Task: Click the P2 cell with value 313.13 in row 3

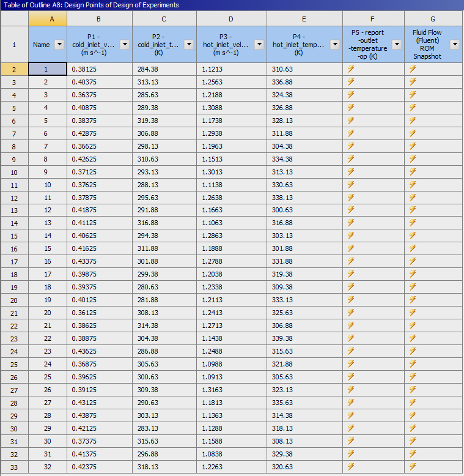Action: pos(164,82)
